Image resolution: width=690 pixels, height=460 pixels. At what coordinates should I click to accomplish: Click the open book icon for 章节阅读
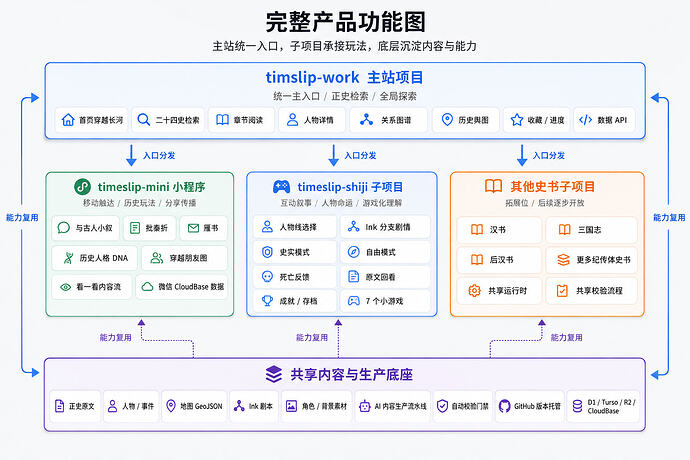tap(222, 120)
